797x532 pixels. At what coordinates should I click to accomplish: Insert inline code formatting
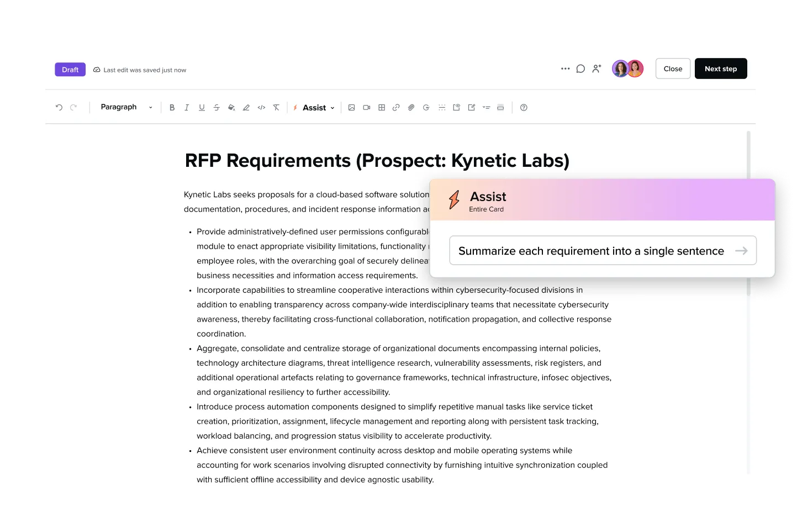[261, 108]
